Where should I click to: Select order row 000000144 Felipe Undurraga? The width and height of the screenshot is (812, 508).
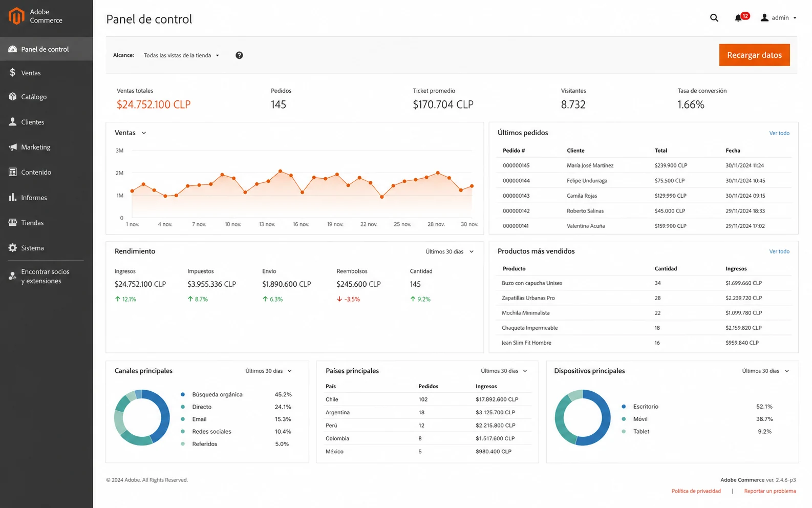pos(644,181)
